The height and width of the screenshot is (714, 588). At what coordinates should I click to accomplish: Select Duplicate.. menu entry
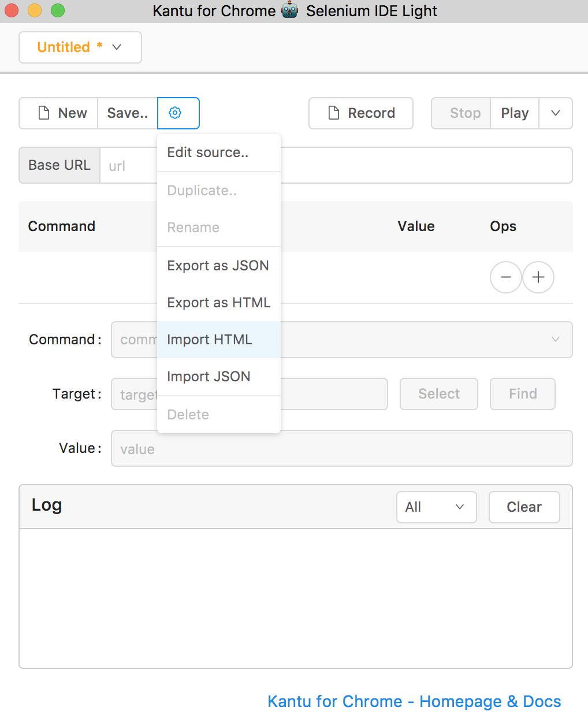coord(219,191)
